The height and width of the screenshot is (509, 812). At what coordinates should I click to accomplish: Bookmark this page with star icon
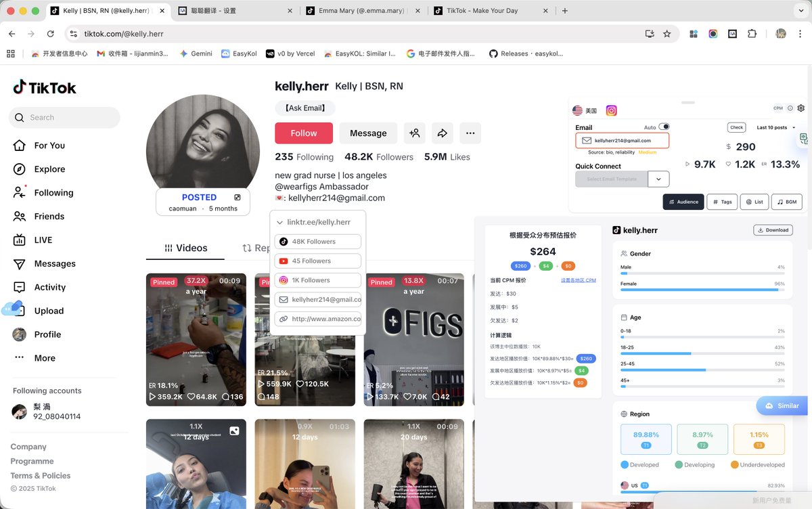click(667, 34)
